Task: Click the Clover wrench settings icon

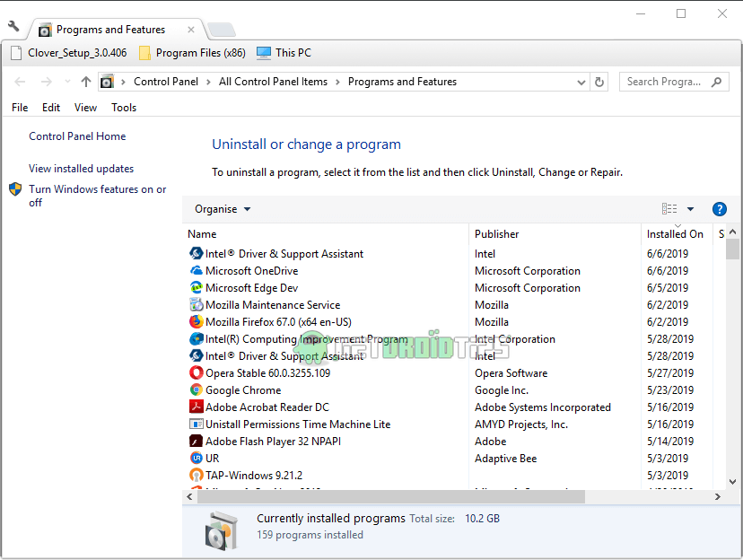Action: click(x=13, y=27)
